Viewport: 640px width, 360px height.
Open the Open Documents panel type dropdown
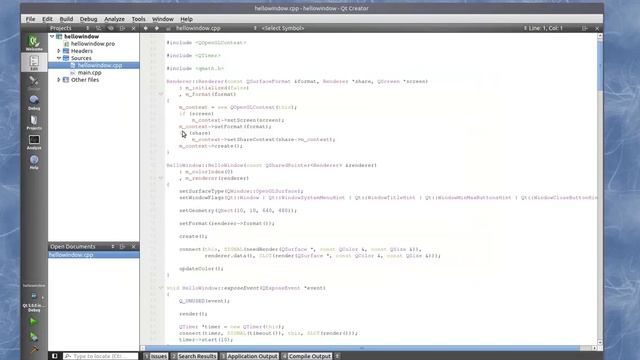click(113, 247)
